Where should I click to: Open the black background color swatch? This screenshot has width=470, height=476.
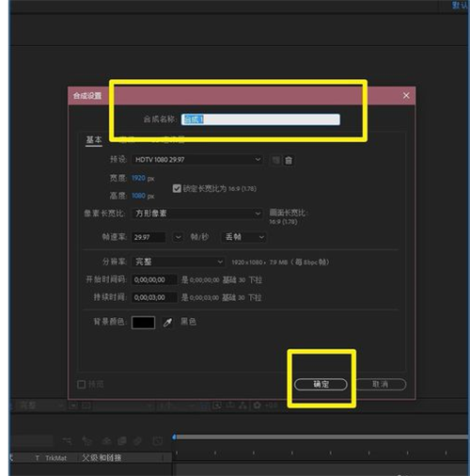click(x=144, y=323)
